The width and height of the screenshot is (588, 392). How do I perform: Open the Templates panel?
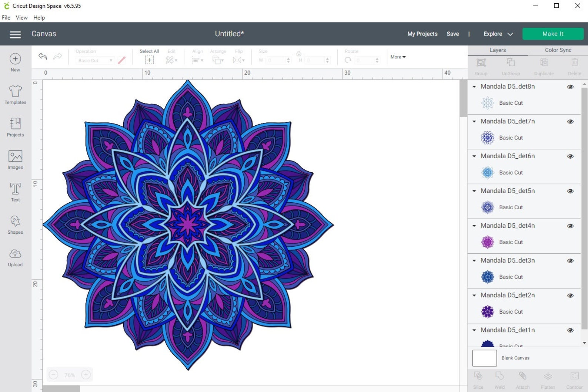15,95
